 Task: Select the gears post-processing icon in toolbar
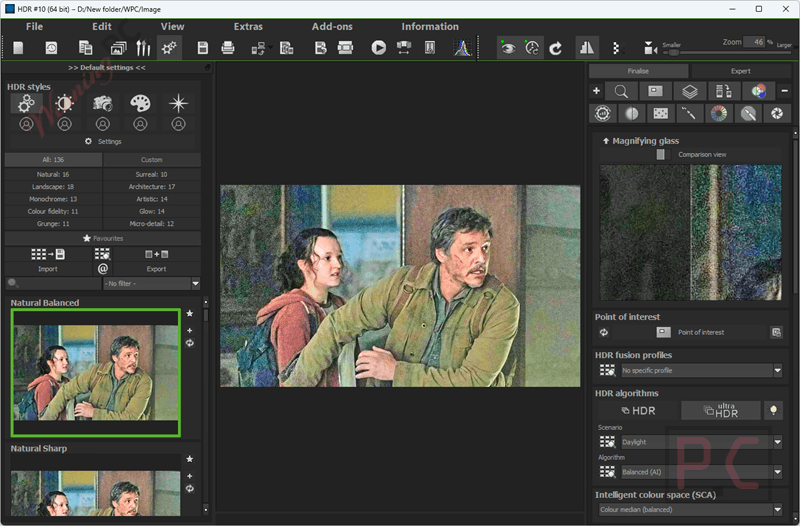coord(169,48)
